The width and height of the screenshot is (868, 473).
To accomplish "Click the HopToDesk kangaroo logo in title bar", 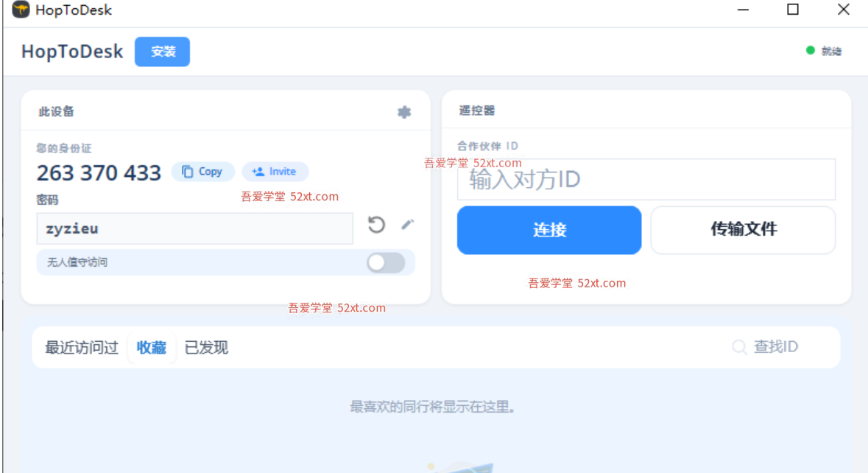I will [x=21, y=10].
